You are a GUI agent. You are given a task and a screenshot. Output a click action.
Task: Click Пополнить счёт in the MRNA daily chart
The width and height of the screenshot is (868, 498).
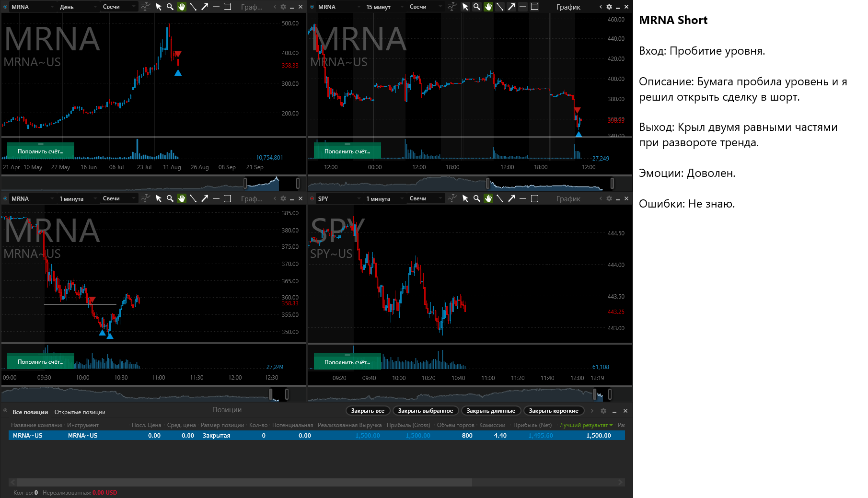pos(41,151)
